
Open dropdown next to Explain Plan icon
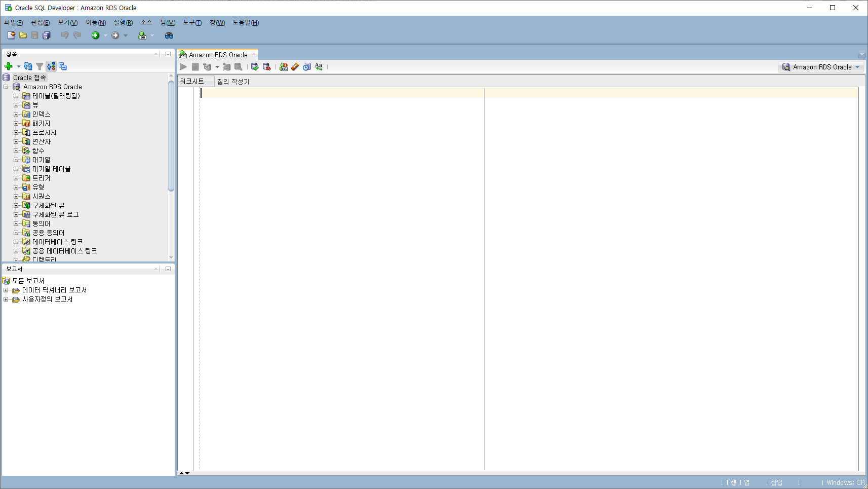click(x=217, y=67)
